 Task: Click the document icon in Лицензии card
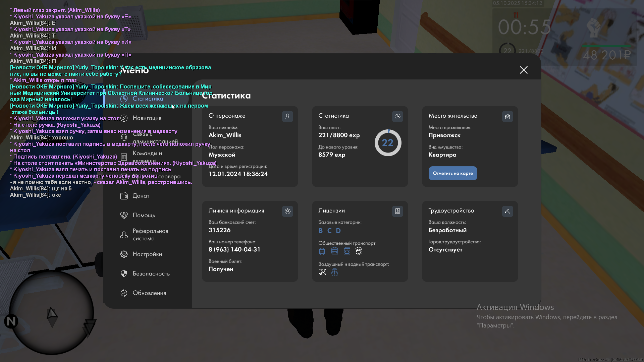pos(397,212)
